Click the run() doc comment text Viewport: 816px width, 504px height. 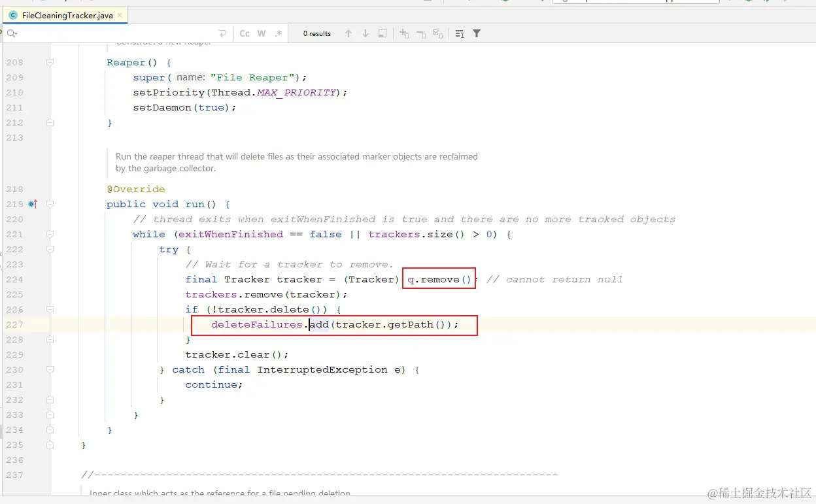(x=297, y=162)
